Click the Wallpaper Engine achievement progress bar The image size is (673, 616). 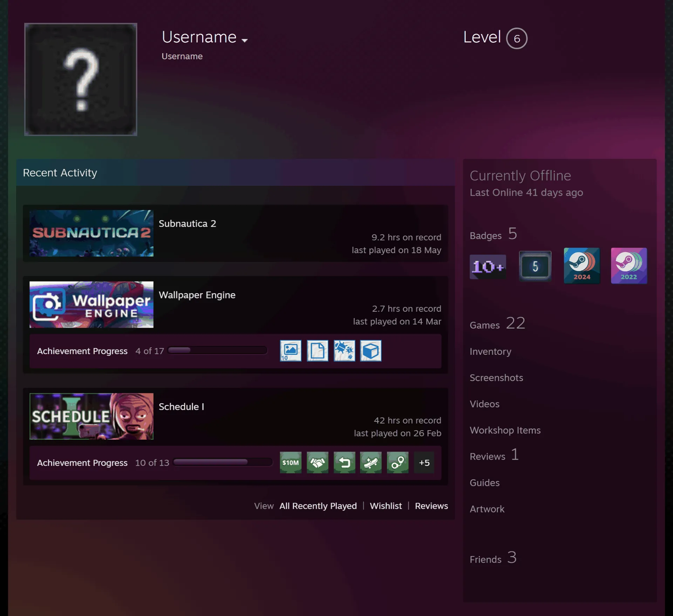tap(217, 350)
